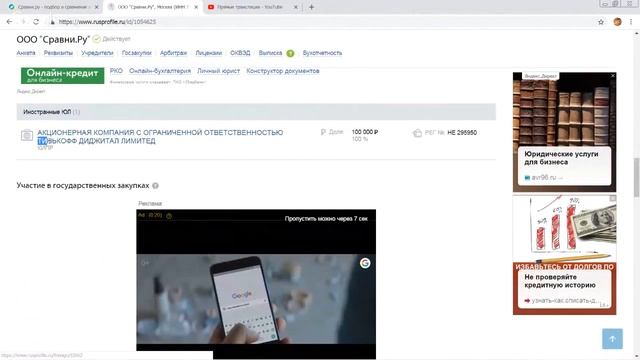640x360 pixels.
Task: Open the Тинькофф Диджитал Лимитед company link
Action: (x=160, y=136)
